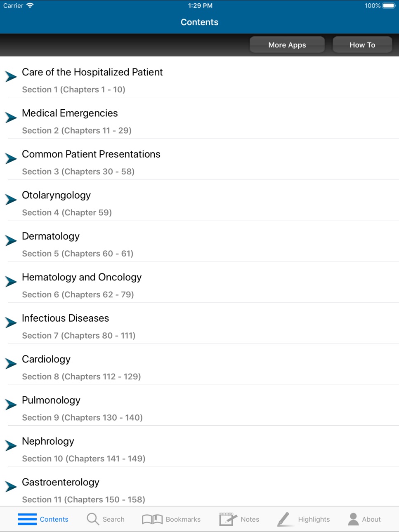Select the Gastroenterology section row

coord(199,487)
